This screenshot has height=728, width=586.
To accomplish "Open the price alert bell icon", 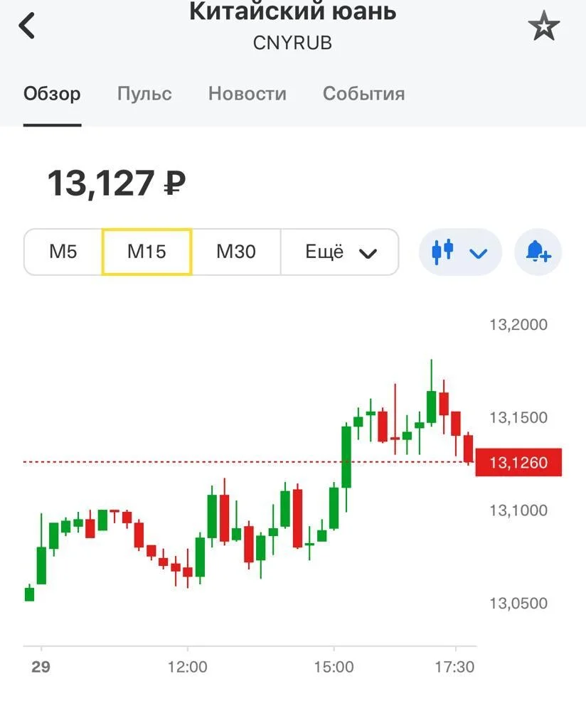I will 538,252.
